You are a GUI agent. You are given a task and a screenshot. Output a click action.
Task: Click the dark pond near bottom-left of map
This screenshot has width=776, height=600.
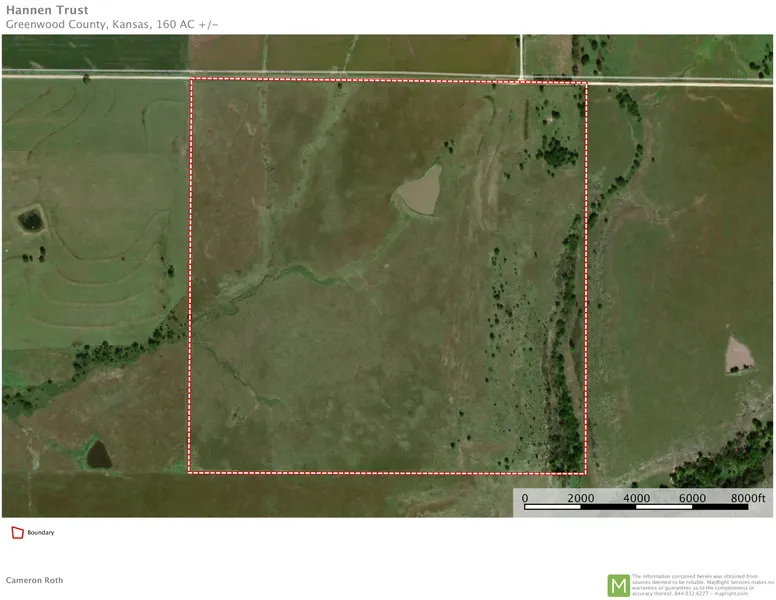click(98, 454)
